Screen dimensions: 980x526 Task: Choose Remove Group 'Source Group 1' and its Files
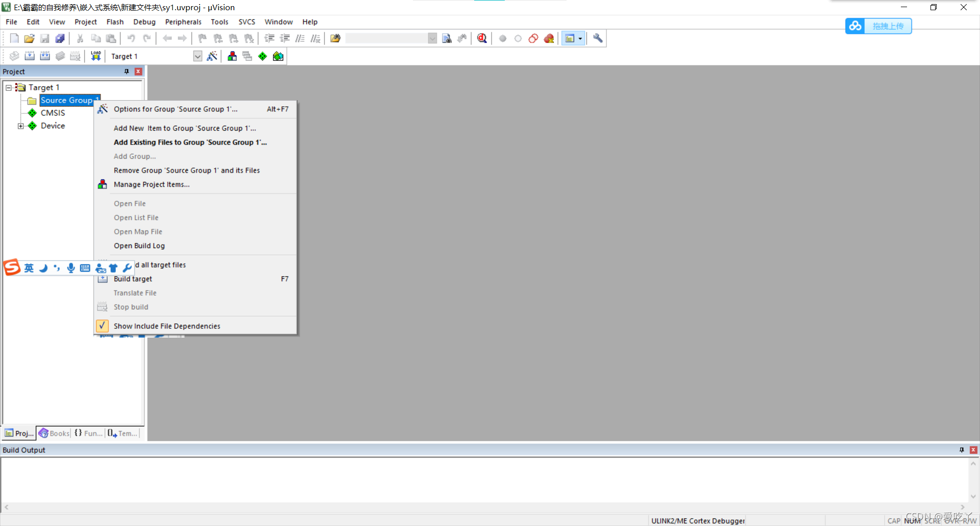[x=195, y=171]
